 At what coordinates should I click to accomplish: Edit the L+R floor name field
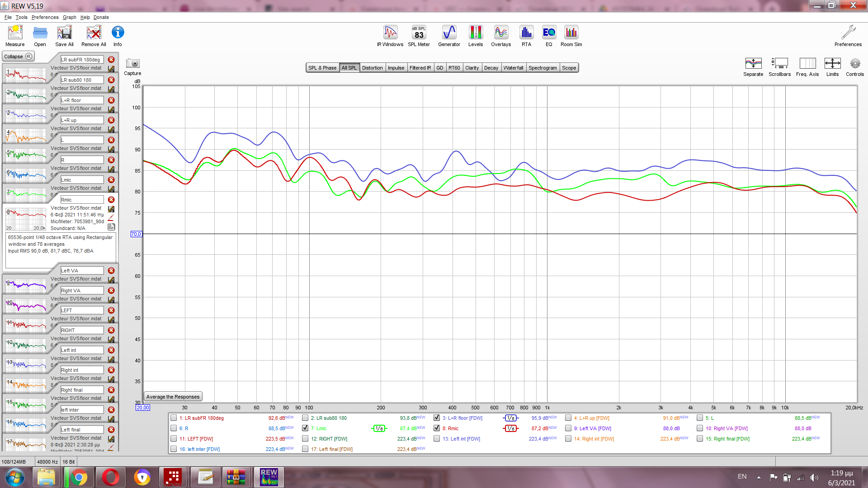coord(82,100)
